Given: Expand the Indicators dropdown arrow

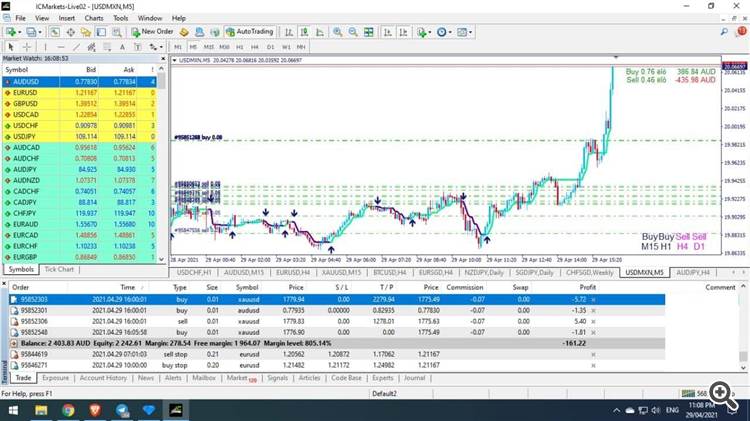Looking at the screenshot, I should coord(430,32).
